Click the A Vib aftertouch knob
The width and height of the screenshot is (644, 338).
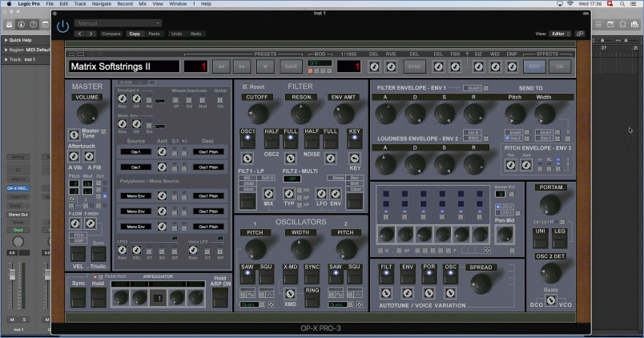[74, 156]
